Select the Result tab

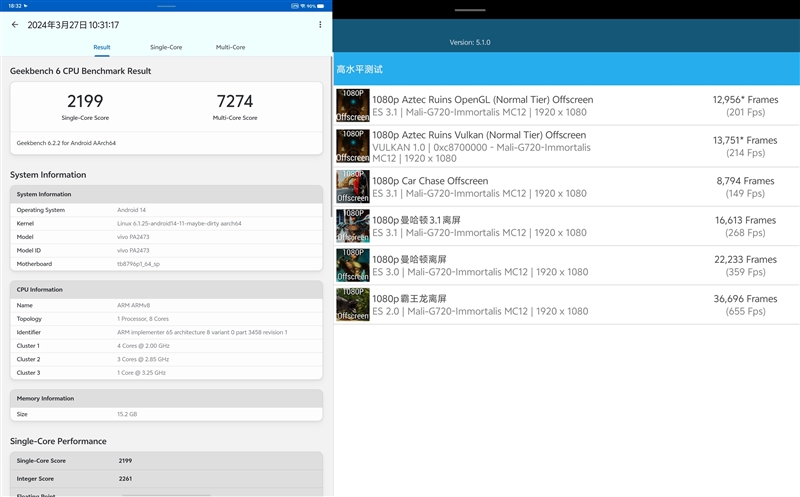102,47
